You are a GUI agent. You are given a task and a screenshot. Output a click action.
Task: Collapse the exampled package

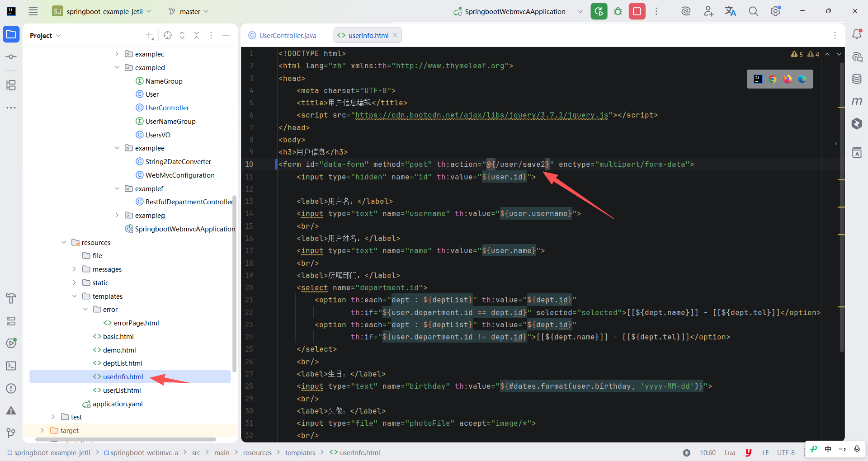coord(117,67)
